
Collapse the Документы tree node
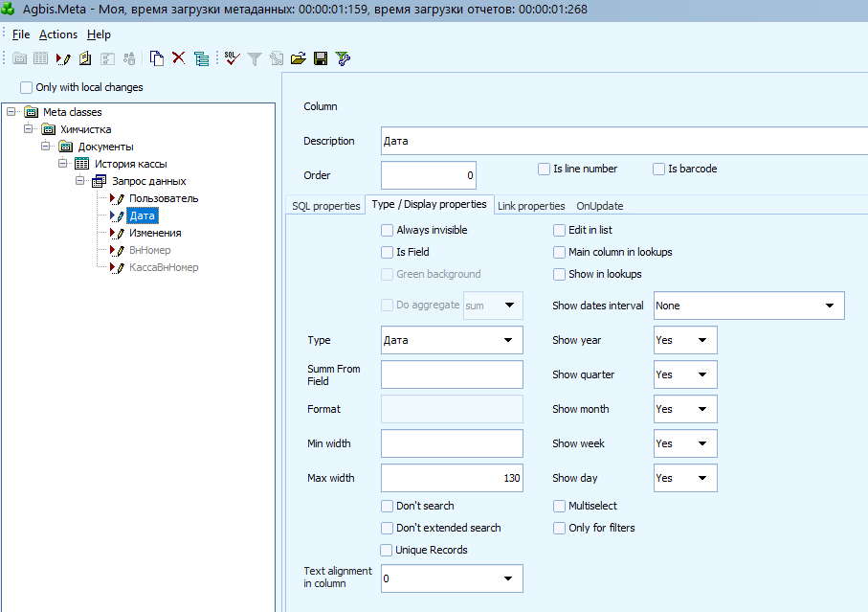[45, 147]
